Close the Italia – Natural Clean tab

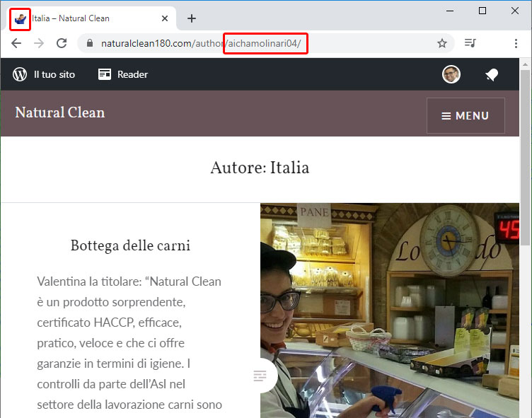point(165,18)
